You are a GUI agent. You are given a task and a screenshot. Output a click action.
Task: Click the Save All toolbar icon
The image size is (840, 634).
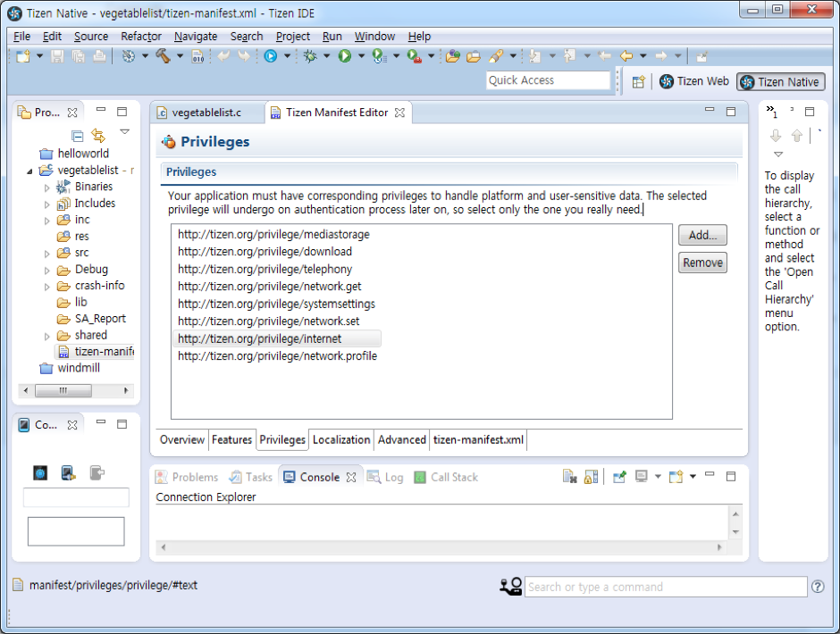(79, 56)
